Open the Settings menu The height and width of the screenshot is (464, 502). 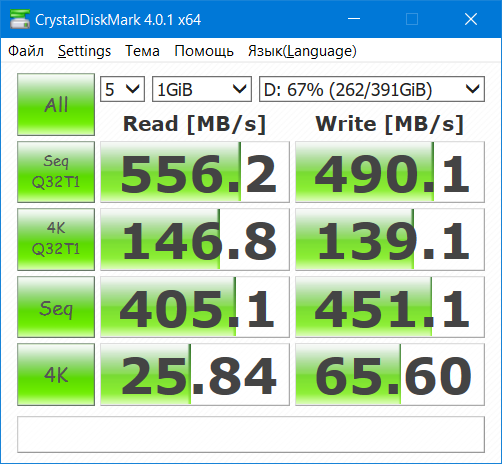[x=84, y=51]
